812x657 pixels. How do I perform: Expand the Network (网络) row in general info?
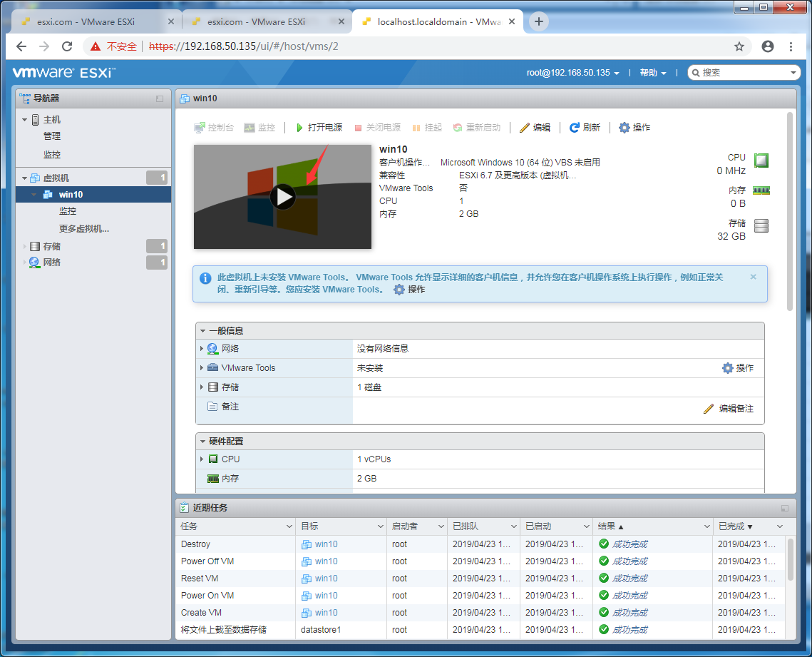[x=202, y=349]
